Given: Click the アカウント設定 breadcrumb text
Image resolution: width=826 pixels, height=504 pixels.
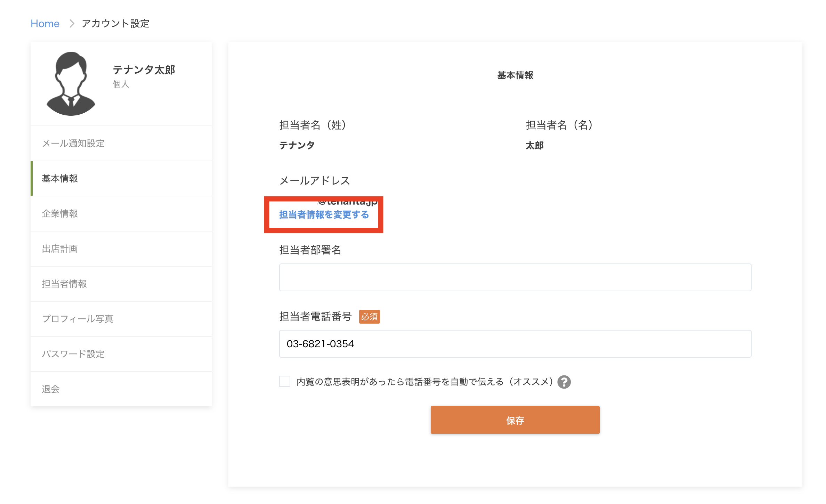Looking at the screenshot, I should pyautogui.click(x=115, y=24).
